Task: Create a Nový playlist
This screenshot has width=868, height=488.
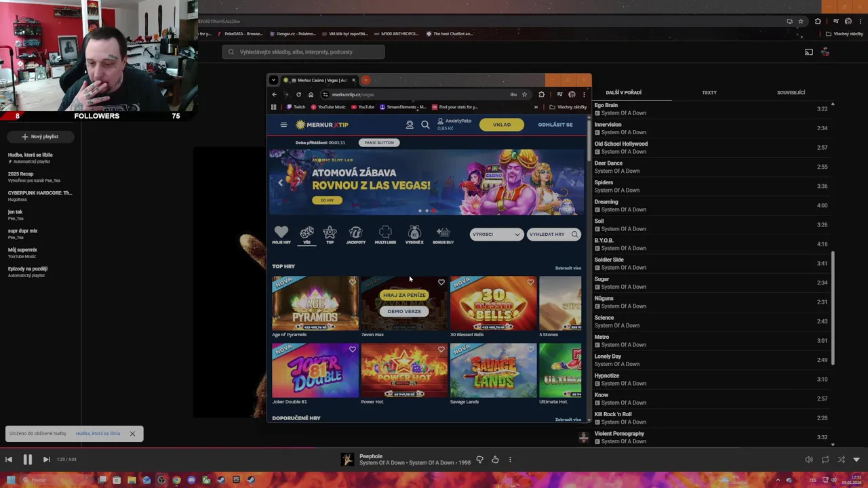Action: [40, 136]
